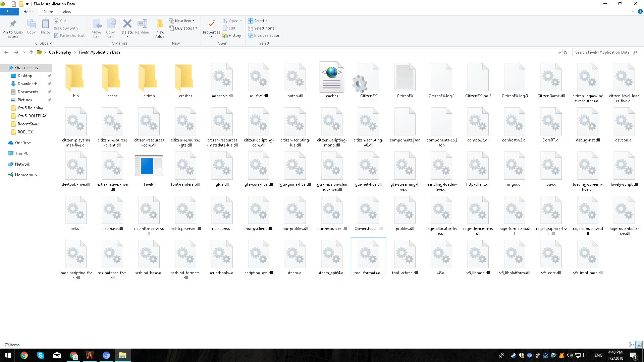Screen dimensions: 644x362
Task: Open the quick access toolbar customize arrow
Action: pos(27,4)
